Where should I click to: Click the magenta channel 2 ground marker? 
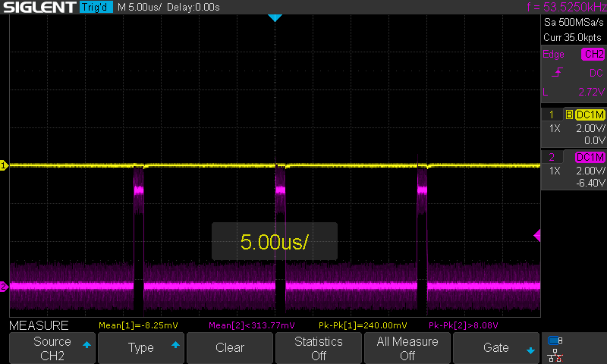(x=4, y=287)
